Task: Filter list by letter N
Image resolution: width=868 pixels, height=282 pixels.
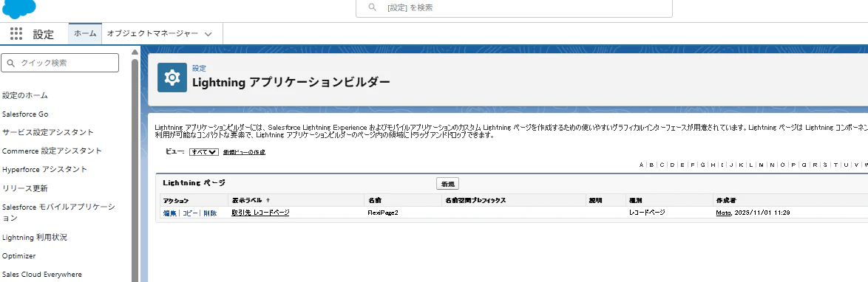Action: tap(772, 165)
